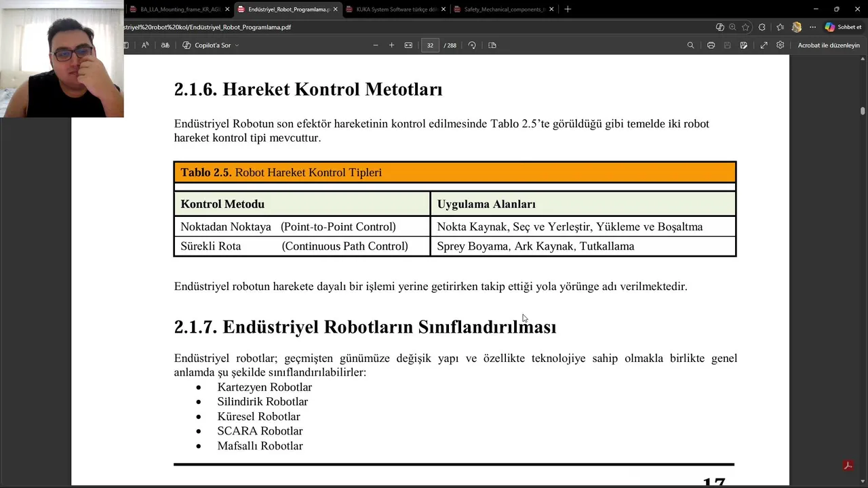Click Kartezyen Robotlar list item
The image size is (868, 488).
tap(264, 387)
